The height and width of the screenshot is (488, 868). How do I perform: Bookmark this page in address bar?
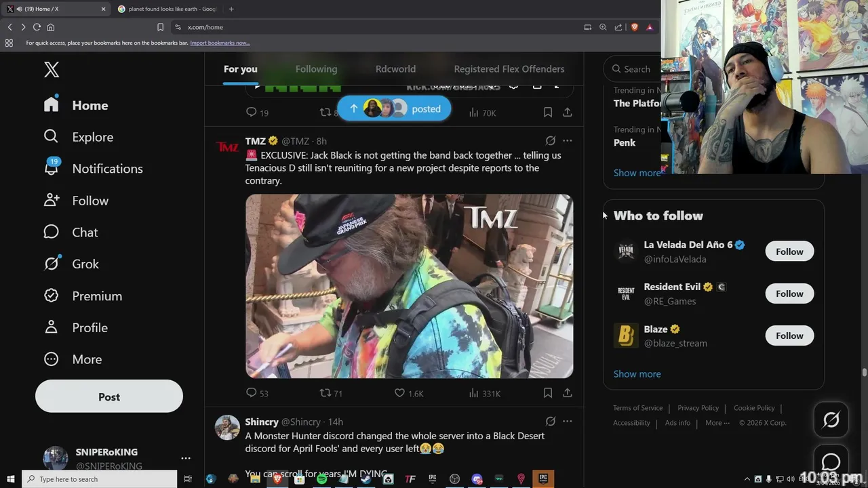pos(160,27)
